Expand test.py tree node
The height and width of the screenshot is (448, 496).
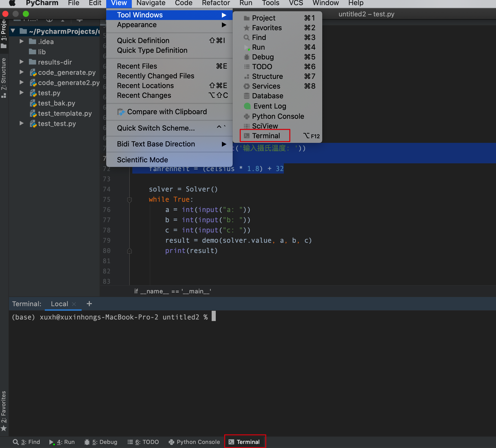22,93
